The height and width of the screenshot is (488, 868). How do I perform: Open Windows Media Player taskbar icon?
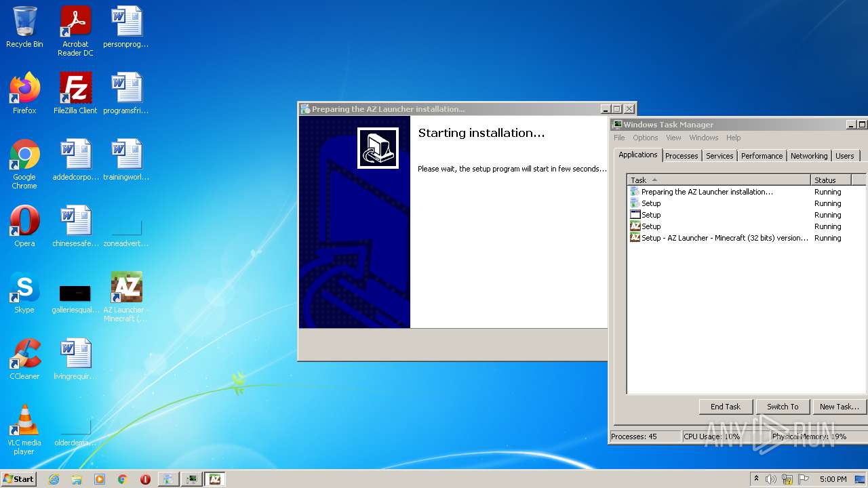point(100,479)
